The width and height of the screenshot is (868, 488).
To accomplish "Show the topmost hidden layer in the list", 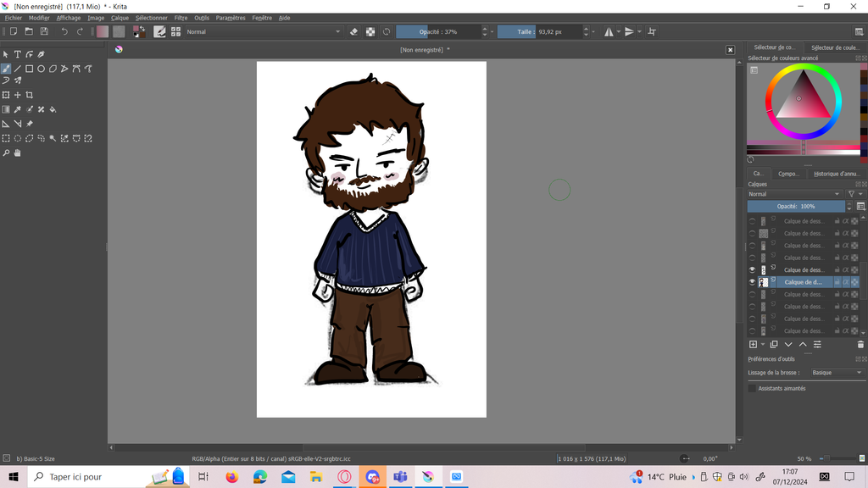I will click(x=752, y=221).
